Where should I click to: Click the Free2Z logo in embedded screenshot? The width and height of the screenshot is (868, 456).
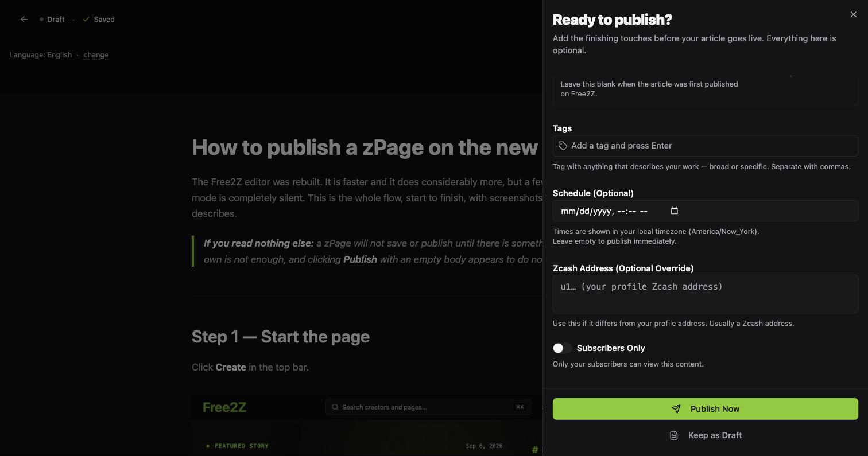[x=224, y=407]
